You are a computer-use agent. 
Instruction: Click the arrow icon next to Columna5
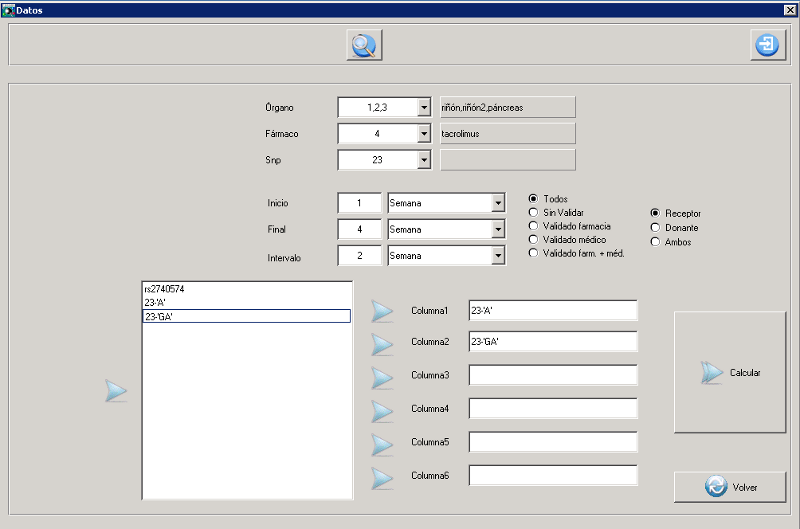pyautogui.click(x=383, y=444)
